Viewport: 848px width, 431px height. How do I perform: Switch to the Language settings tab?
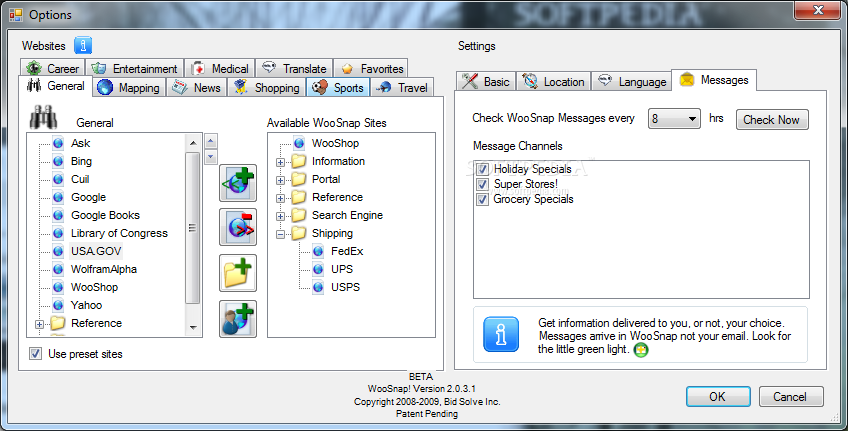(x=631, y=82)
